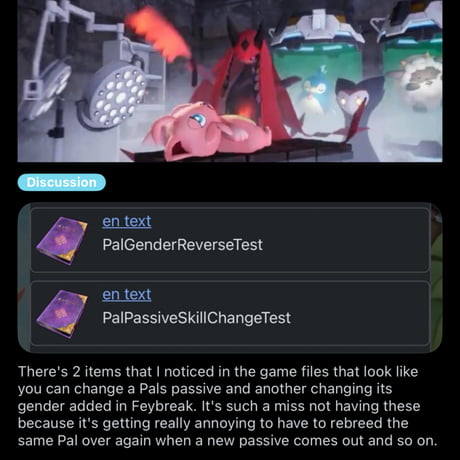Click the orange flame near the image top
Screen dimensions: 460x460
click(157, 33)
